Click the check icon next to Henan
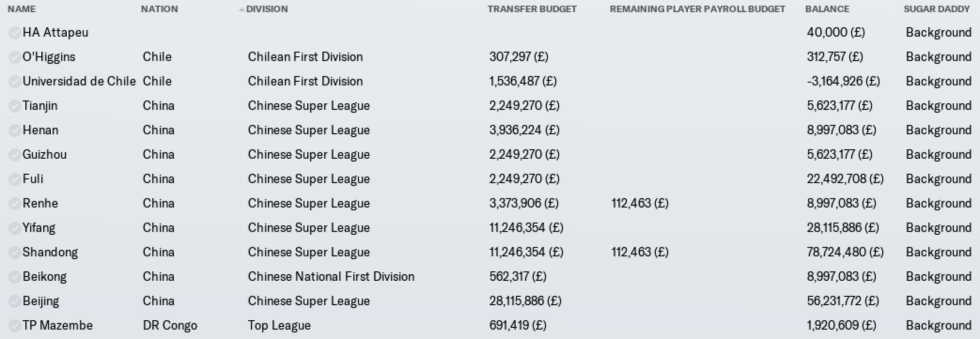Viewport: 980px width, 339px height. pos(15,130)
